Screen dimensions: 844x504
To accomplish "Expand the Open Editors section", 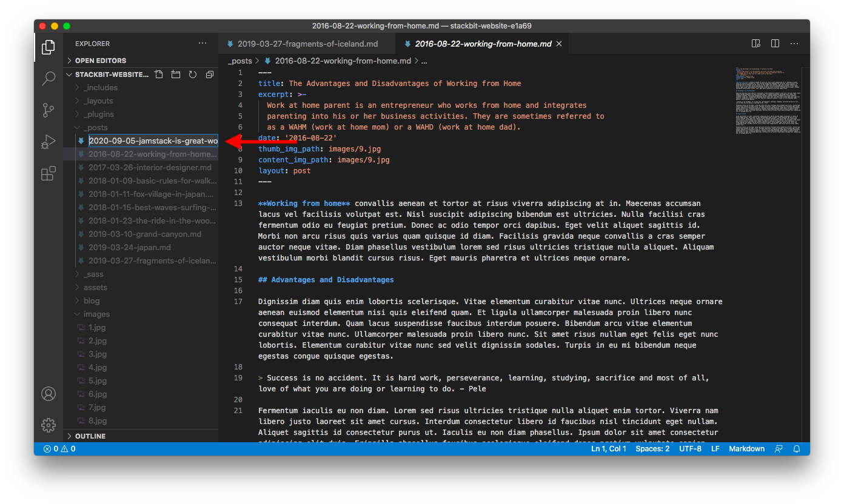I will click(x=141, y=61).
